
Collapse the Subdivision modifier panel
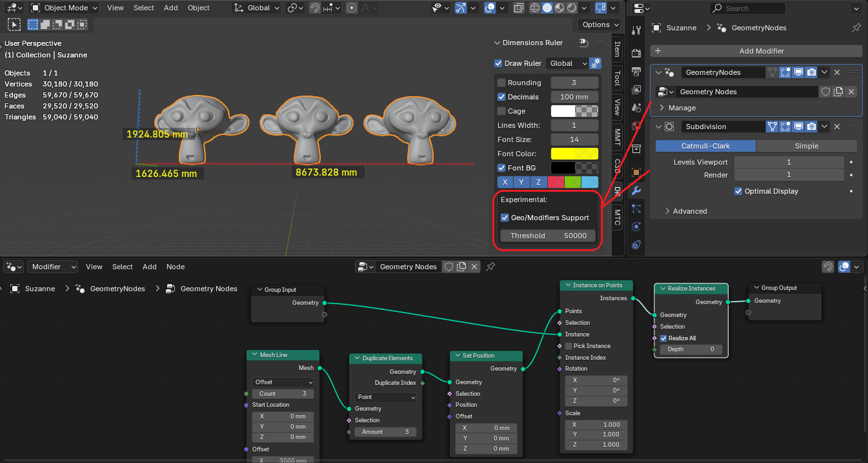(658, 127)
